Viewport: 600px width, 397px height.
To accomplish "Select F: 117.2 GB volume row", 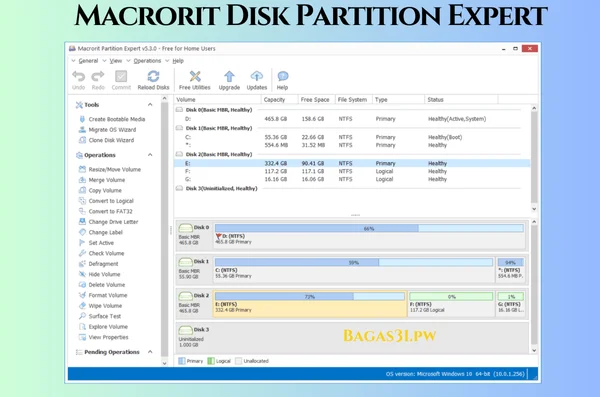I will [x=352, y=171].
